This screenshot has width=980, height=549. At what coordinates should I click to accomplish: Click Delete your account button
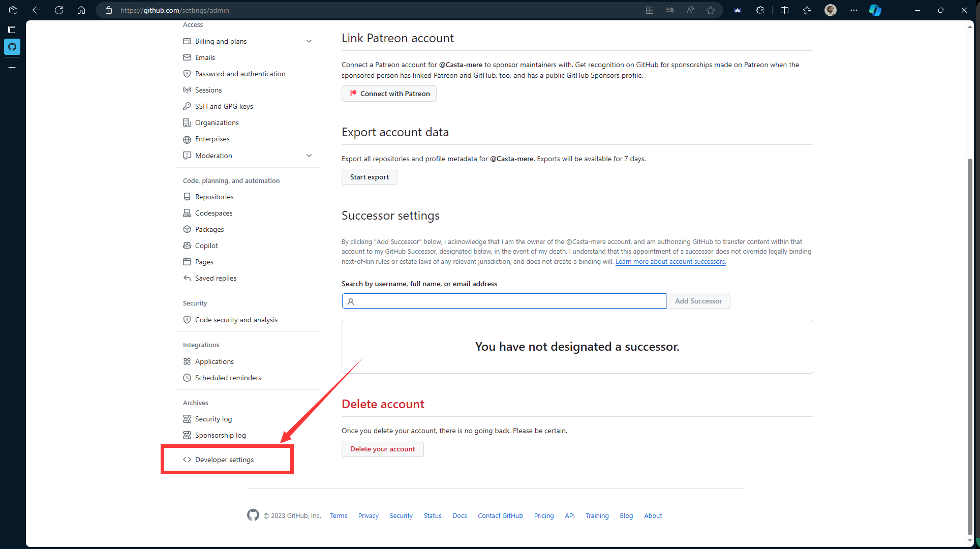click(382, 449)
